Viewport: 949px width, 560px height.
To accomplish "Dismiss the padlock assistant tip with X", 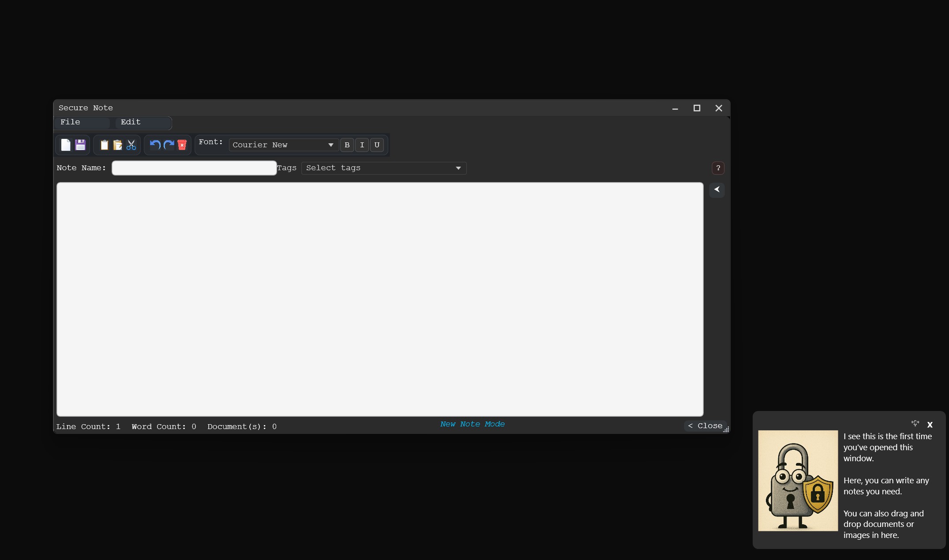I will click(930, 425).
